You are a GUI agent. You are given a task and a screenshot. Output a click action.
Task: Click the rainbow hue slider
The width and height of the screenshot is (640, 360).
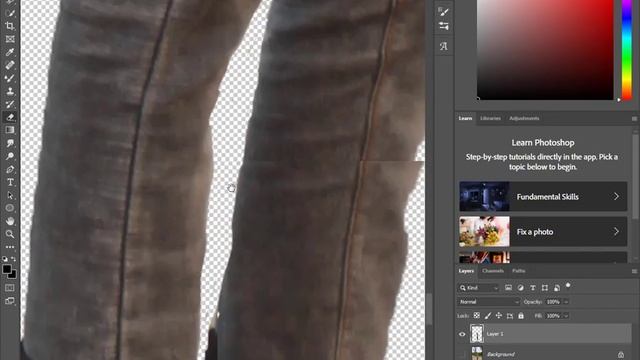point(627,49)
